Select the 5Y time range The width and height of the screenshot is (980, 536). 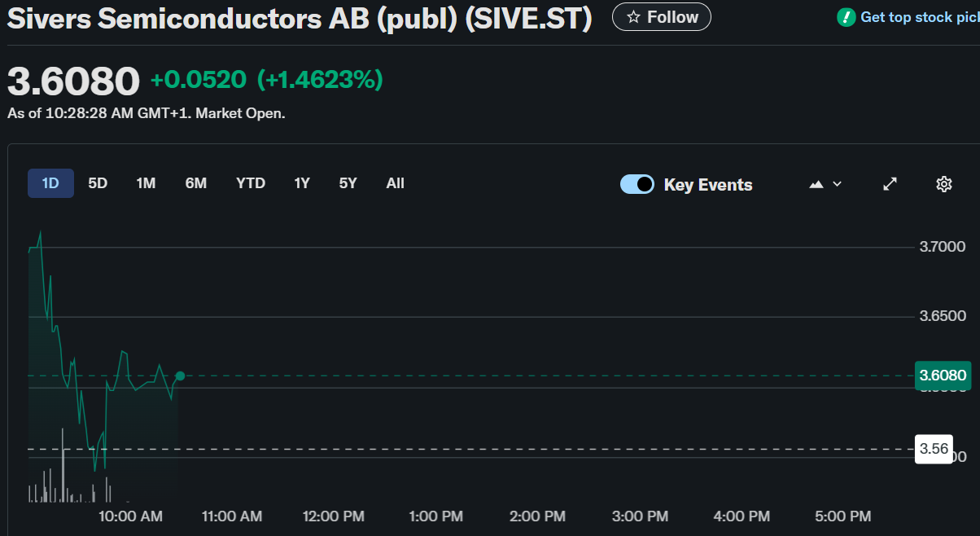(348, 183)
